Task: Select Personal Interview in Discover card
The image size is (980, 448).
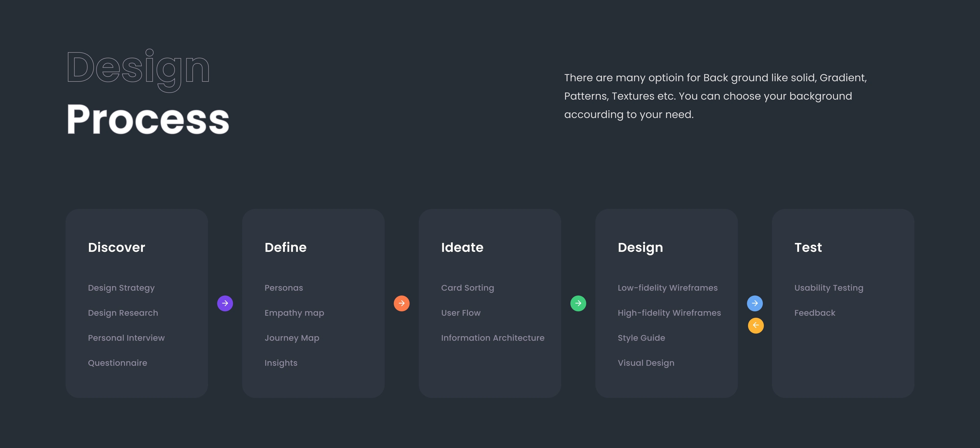Action: click(x=126, y=338)
